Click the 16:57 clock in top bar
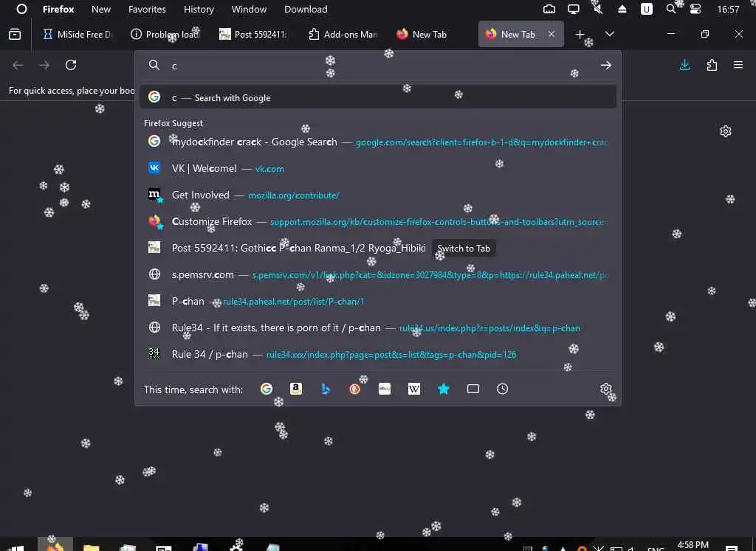This screenshot has height=551, width=756. tap(728, 9)
